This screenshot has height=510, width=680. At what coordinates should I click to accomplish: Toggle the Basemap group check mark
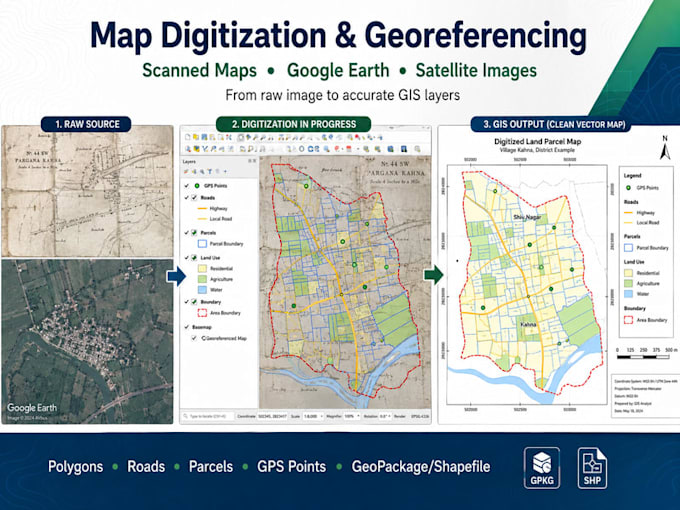[x=187, y=327]
